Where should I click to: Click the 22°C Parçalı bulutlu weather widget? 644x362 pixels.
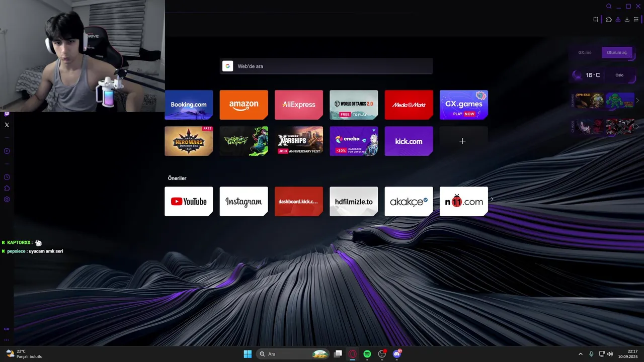tap(24, 354)
